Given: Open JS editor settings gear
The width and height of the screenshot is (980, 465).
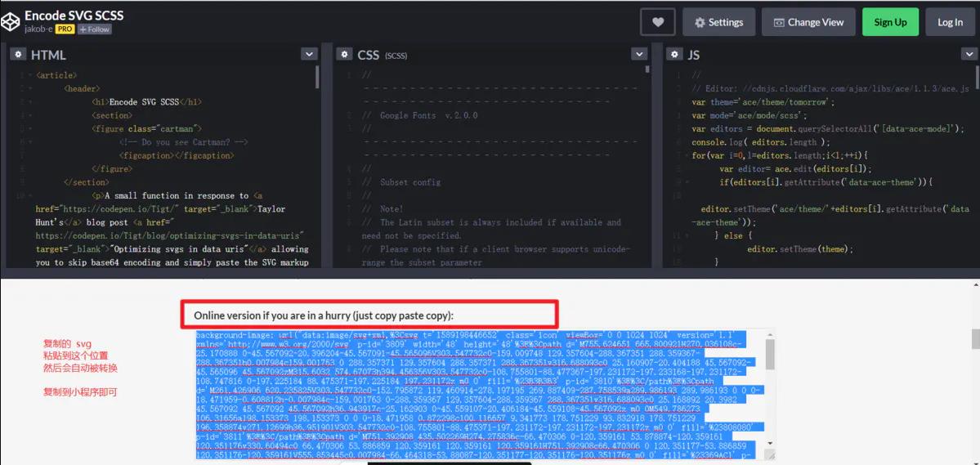Looking at the screenshot, I should coord(675,55).
